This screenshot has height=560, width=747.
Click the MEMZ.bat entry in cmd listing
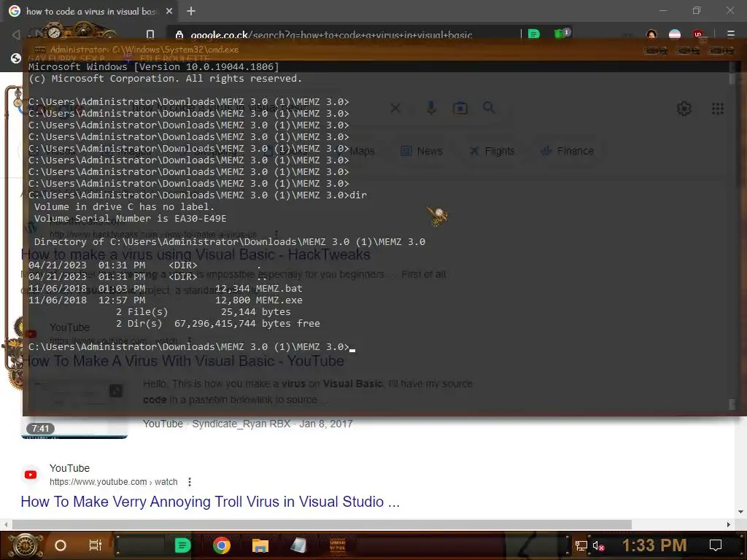click(x=279, y=289)
